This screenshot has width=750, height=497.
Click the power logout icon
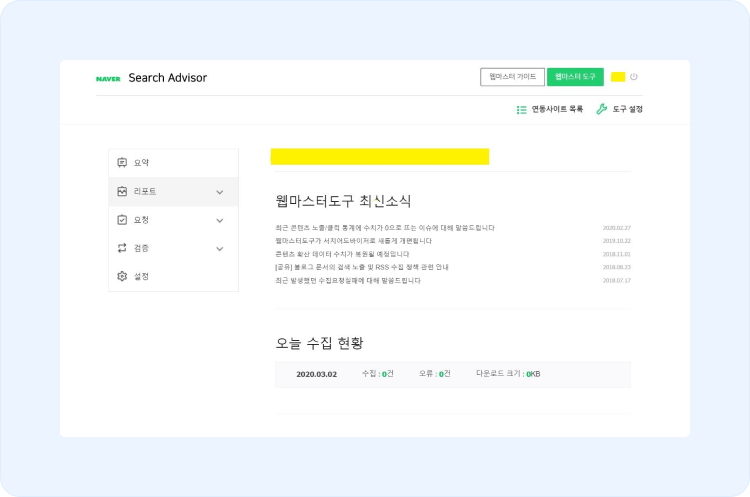634,77
